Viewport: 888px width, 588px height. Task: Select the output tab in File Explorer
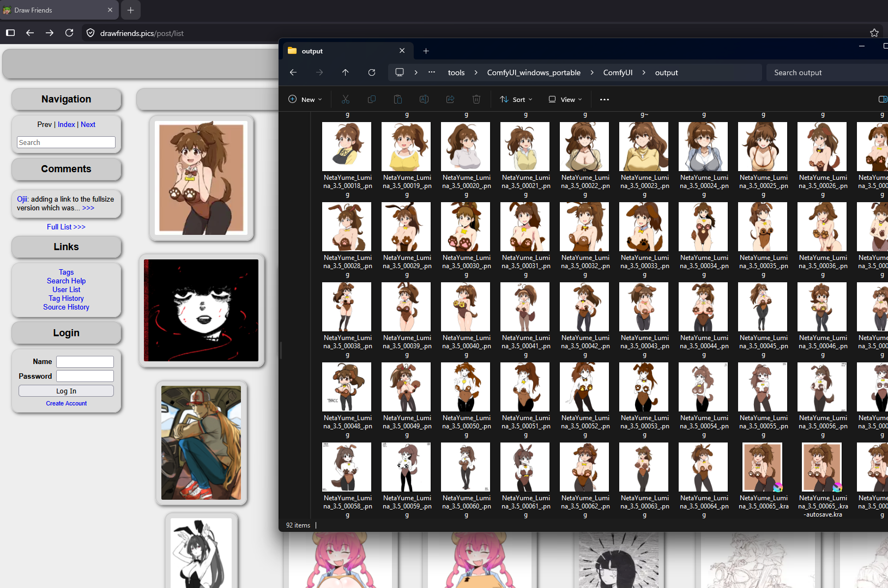coord(347,51)
